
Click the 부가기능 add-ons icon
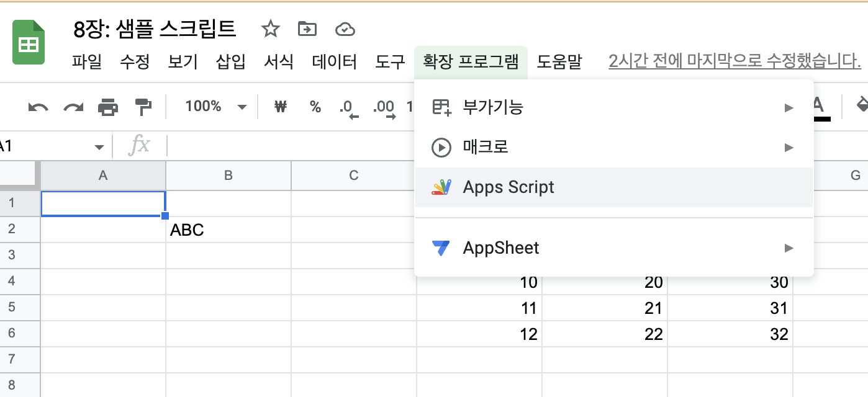441,107
